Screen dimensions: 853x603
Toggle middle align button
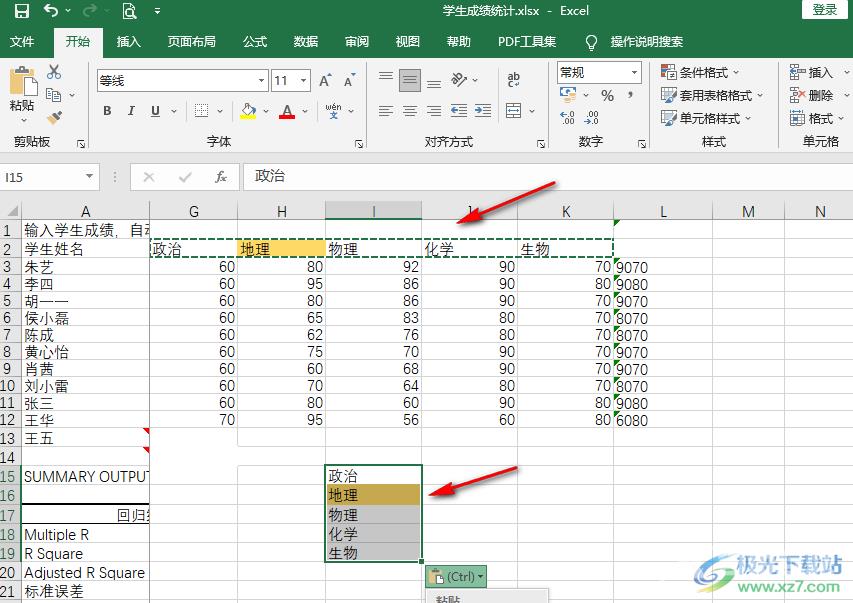(410, 81)
